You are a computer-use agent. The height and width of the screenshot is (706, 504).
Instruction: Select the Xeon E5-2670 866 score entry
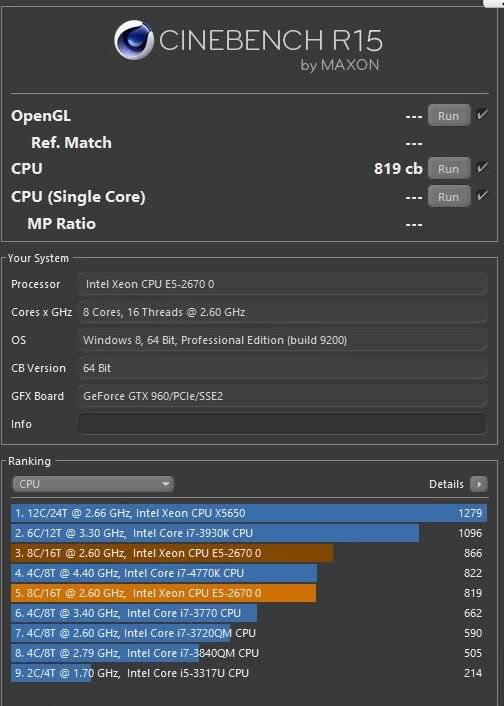(249, 553)
